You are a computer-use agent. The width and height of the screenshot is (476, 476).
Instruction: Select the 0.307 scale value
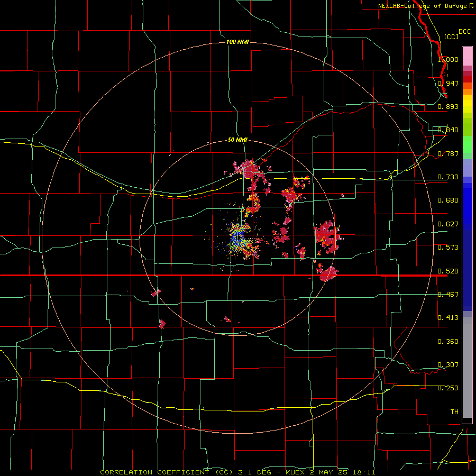coord(448,365)
